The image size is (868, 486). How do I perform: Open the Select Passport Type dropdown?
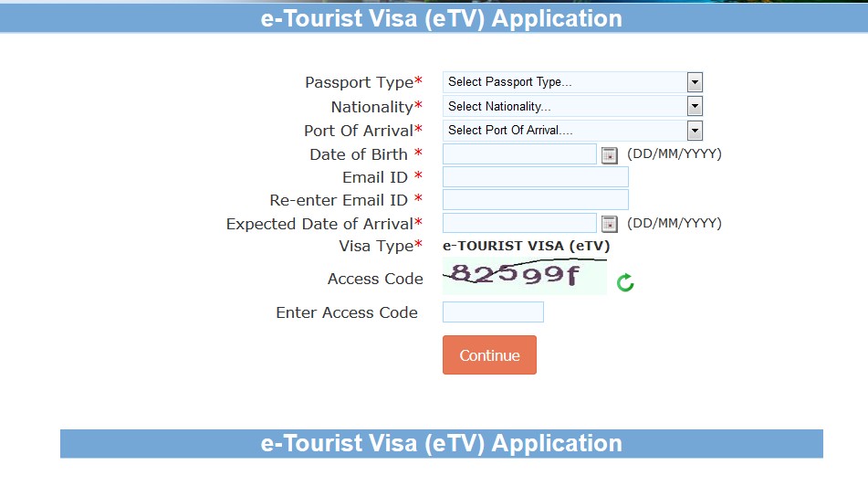pos(572,82)
